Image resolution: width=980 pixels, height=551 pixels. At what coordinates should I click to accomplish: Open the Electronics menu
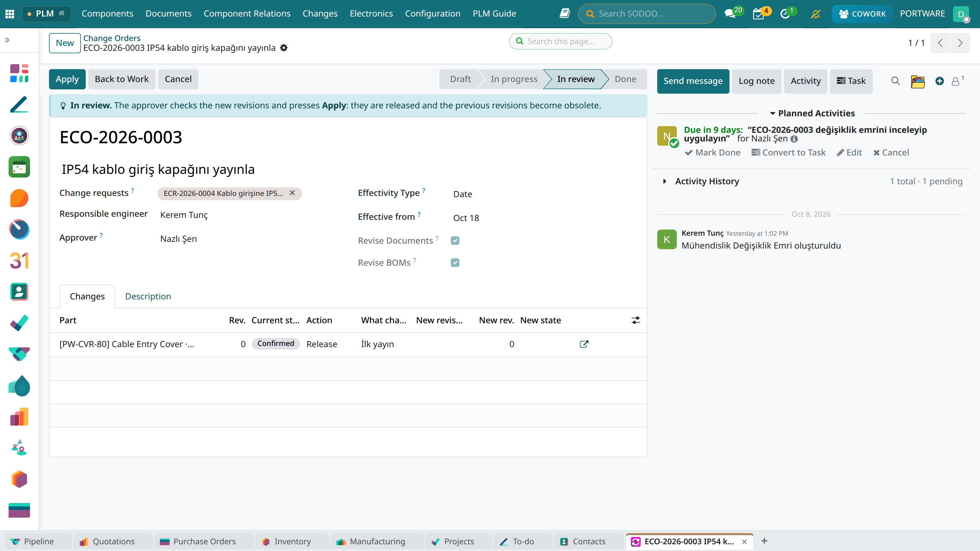[x=371, y=14]
